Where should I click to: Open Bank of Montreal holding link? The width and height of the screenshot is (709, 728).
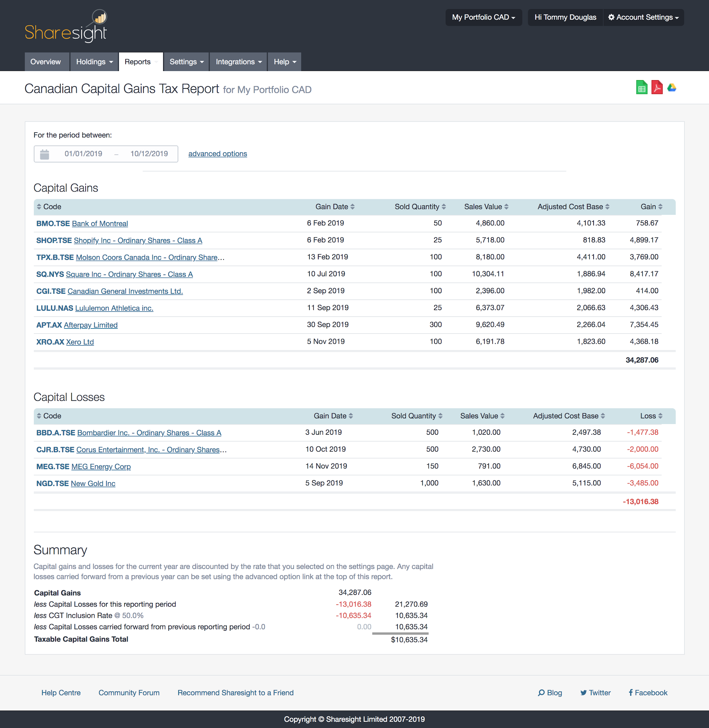click(x=100, y=224)
